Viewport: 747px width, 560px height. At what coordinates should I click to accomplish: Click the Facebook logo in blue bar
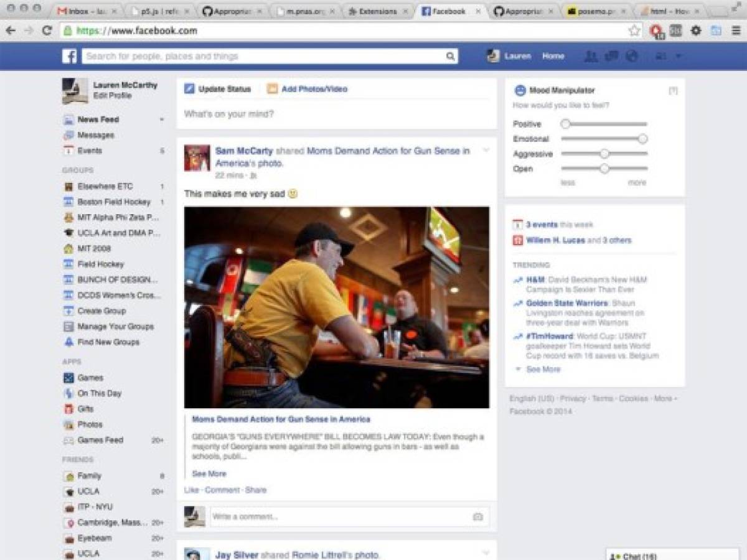coord(69,56)
